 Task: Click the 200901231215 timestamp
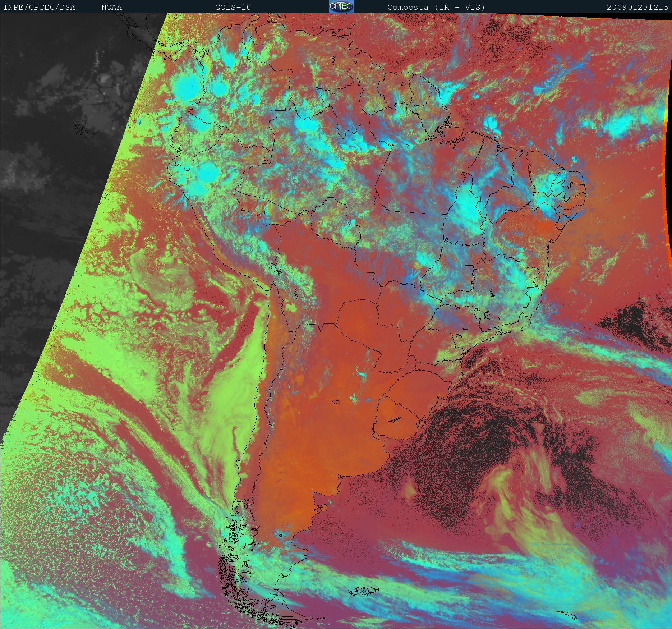click(638, 7)
